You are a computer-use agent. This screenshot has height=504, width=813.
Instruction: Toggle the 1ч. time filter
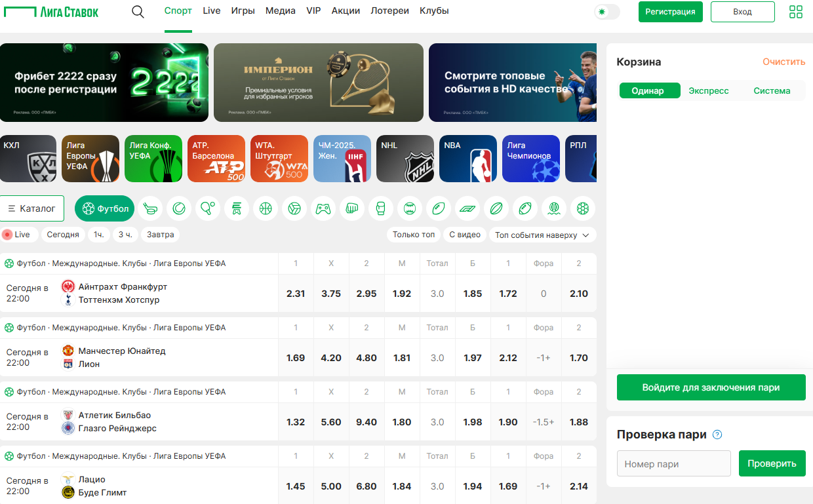tap(98, 235)
